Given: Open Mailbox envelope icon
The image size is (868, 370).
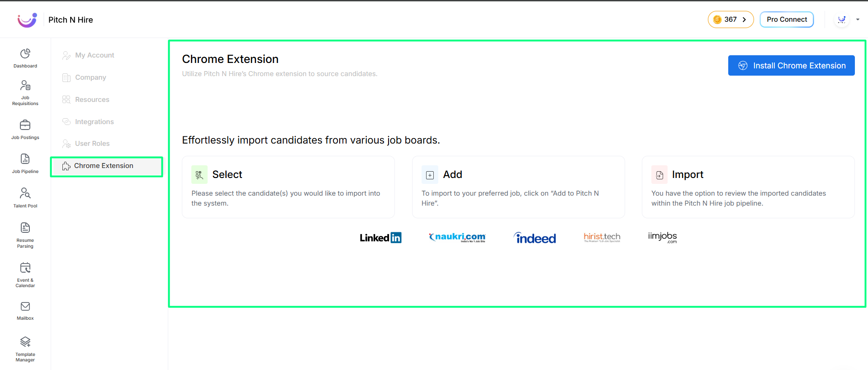Looking at the screenshot, I should 25,307.
